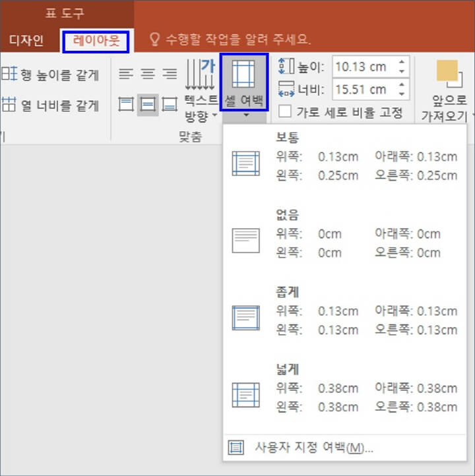Switch to the 레이아웃 tab
Image resolution: width=475 pixels, height=476 pixels.
point(96,41)
